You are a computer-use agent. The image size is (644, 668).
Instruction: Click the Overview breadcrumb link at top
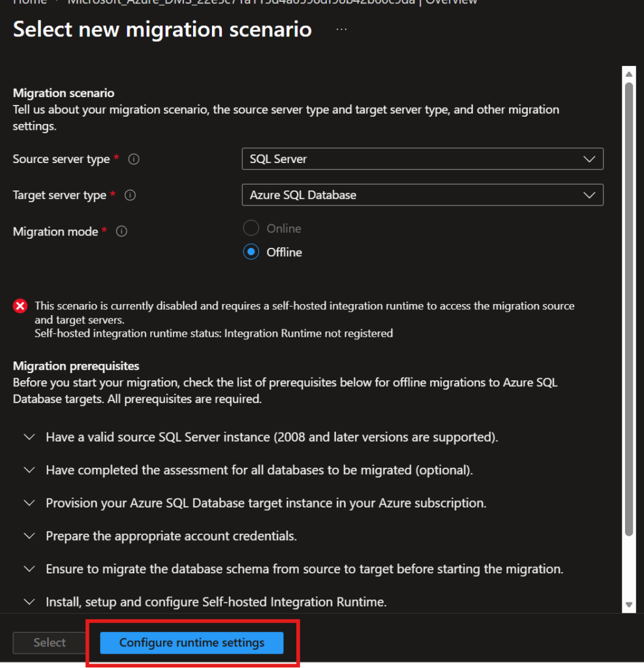[452, 2]
